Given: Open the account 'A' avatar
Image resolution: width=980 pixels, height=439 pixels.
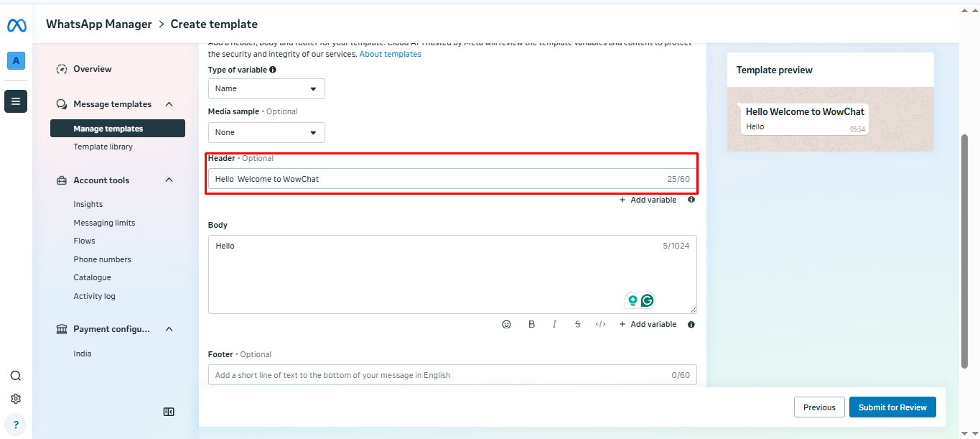Looking at the screenshot, I should tap(16, 61).
